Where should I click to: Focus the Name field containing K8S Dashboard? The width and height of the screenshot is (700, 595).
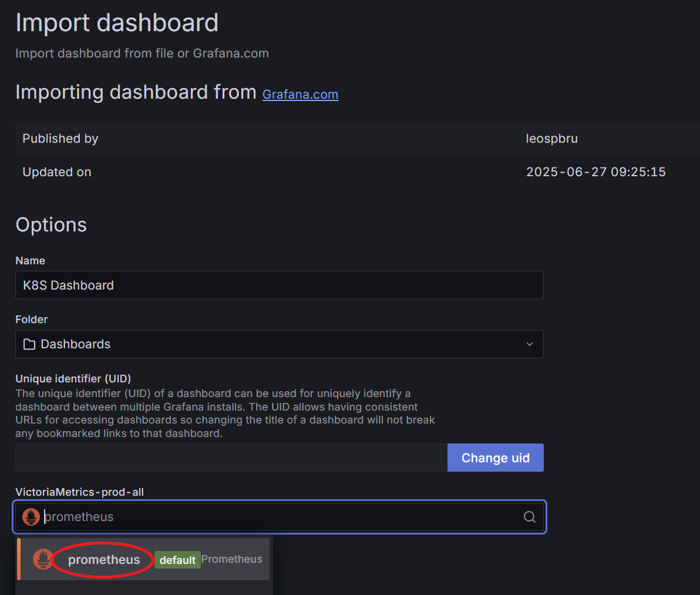[279, 285]
